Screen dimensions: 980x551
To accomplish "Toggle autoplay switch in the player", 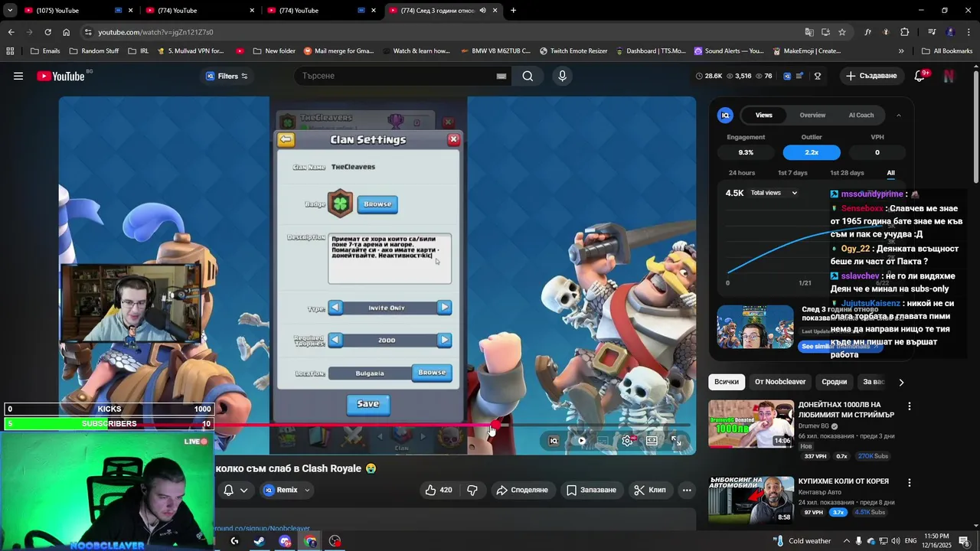I will (581, 440).
